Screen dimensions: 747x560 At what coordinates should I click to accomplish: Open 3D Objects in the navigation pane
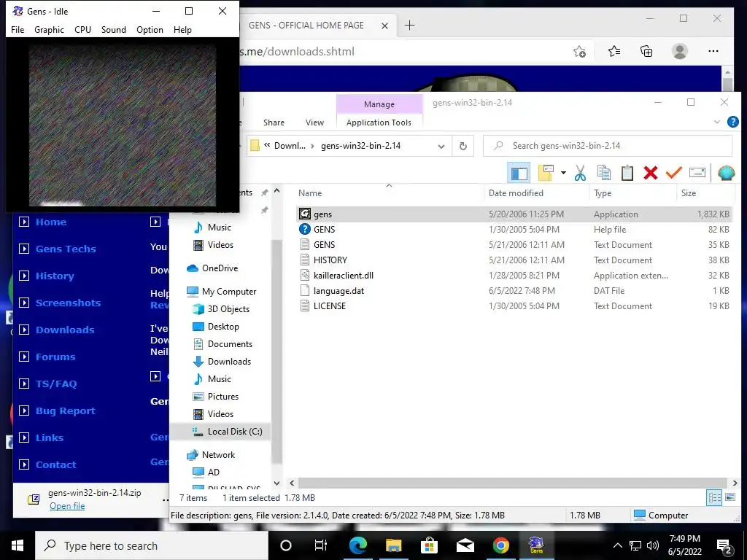point(228,309)
